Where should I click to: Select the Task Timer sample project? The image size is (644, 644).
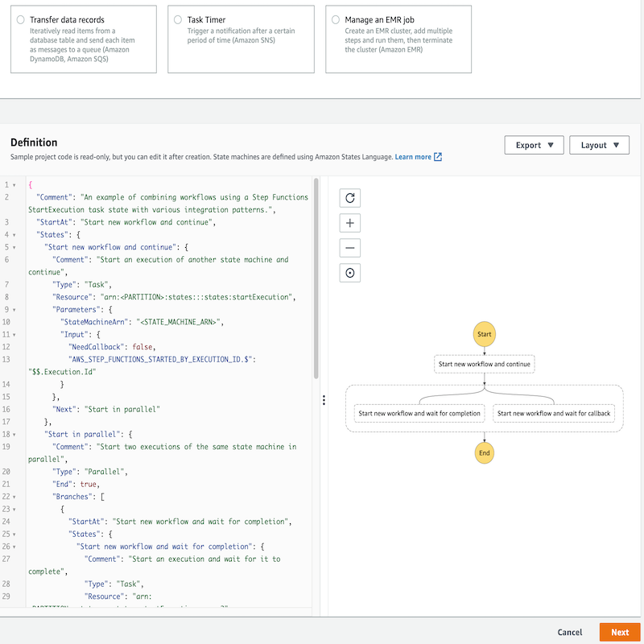click(178, 19)
